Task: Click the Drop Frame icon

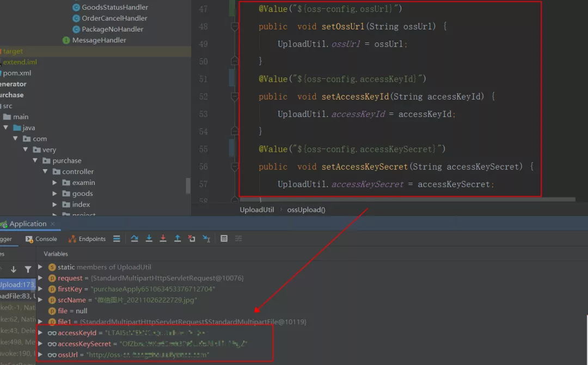Action: (x=192, y=239)
